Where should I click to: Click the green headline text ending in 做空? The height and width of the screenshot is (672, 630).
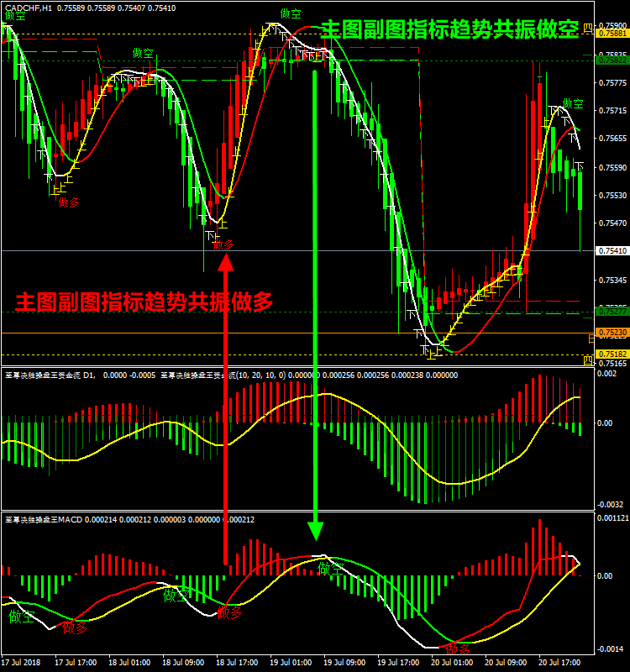pyautogui.click(x=450, y=31)
